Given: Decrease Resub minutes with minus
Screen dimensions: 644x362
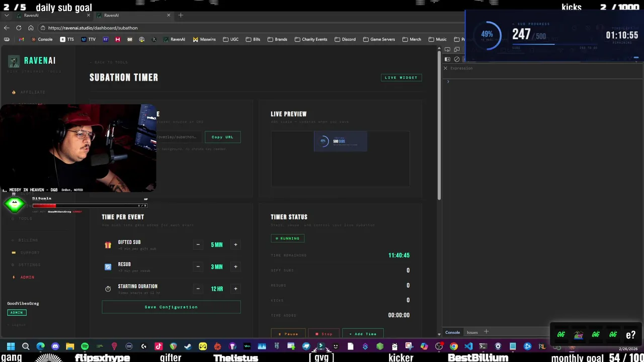Looking at the screenshot, I should [x=198, y=266].
